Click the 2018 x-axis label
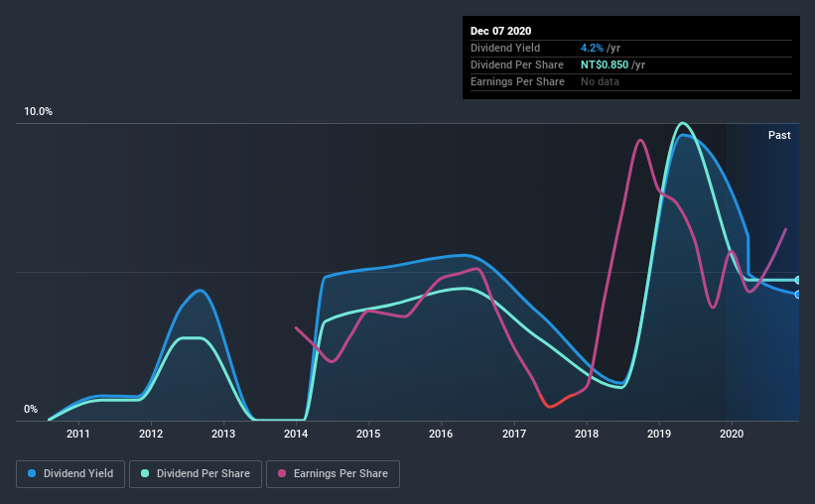 pos(587,434)
